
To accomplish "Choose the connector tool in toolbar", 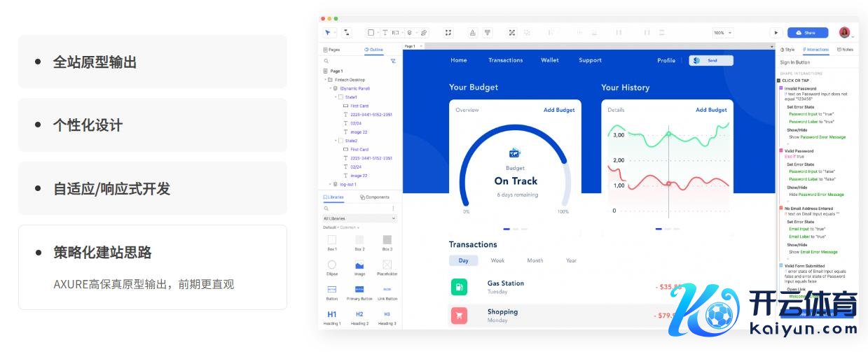I will pos(347,33).
